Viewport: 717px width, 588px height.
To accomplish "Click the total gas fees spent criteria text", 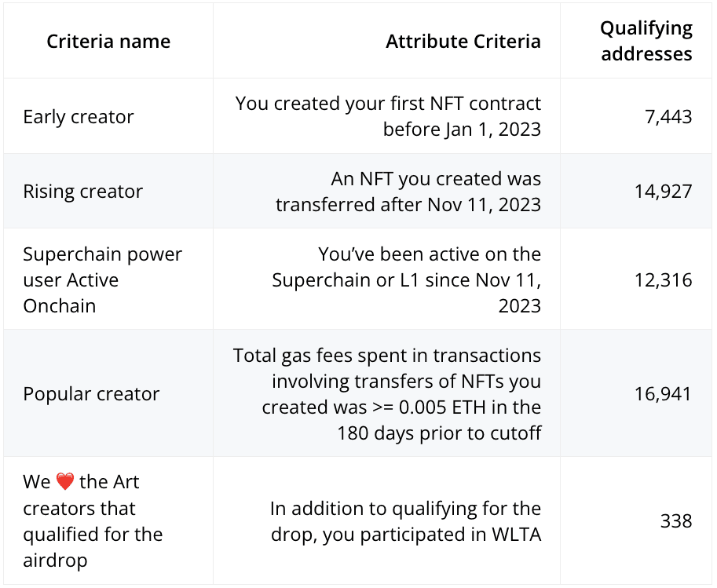I will tap(387, 356).
